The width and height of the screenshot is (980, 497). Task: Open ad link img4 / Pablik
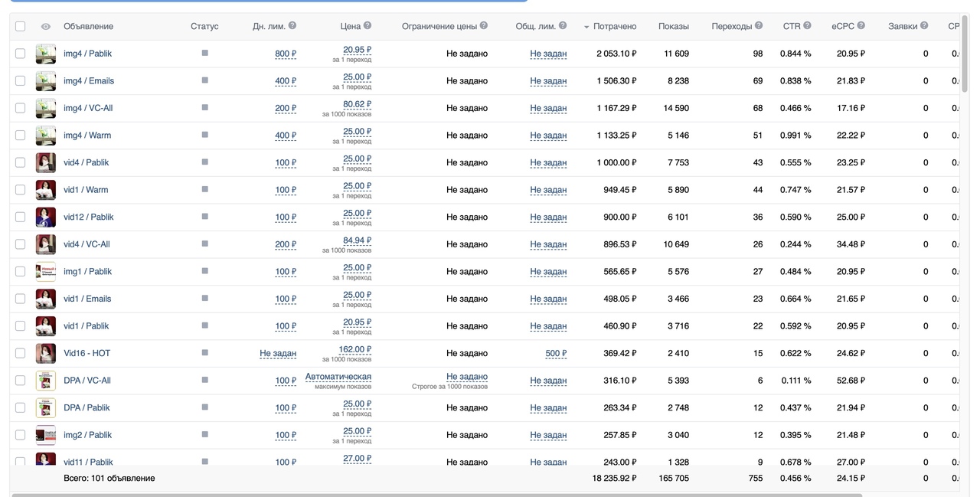87,54
